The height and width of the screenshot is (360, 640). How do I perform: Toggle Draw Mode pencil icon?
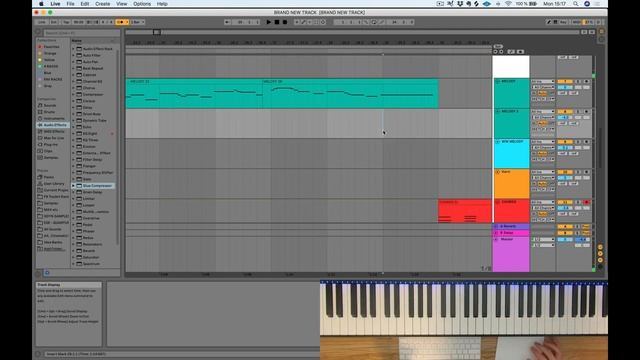point(549,22)
